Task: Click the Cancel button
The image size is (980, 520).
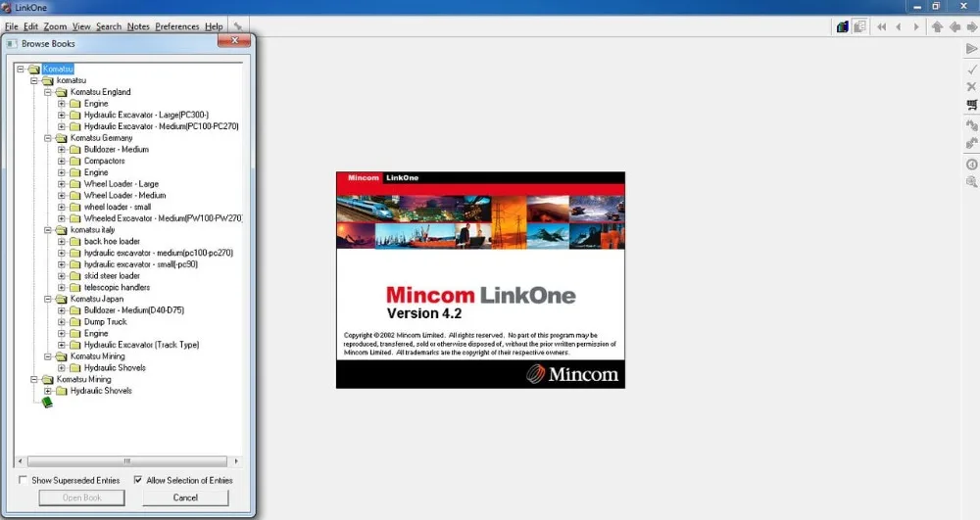Action: tap(185, 497)
